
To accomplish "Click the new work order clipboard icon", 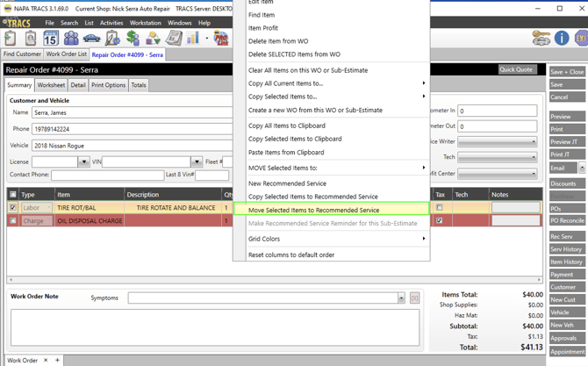I will click(x=11, y=39).
